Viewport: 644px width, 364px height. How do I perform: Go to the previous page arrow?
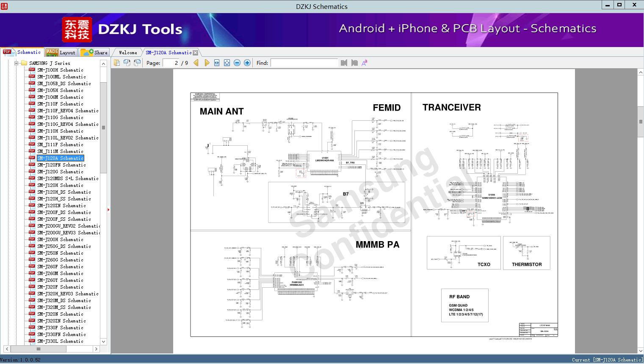pyautogui.click(x=196, y=63)
